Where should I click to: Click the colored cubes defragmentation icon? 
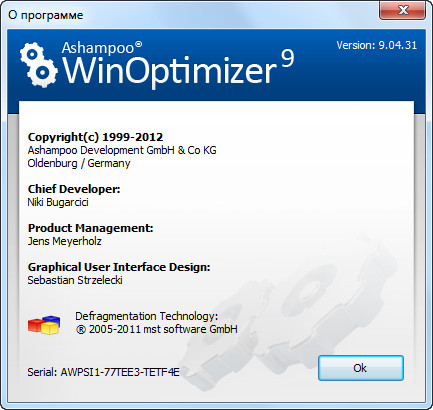(x=44, y=325)
